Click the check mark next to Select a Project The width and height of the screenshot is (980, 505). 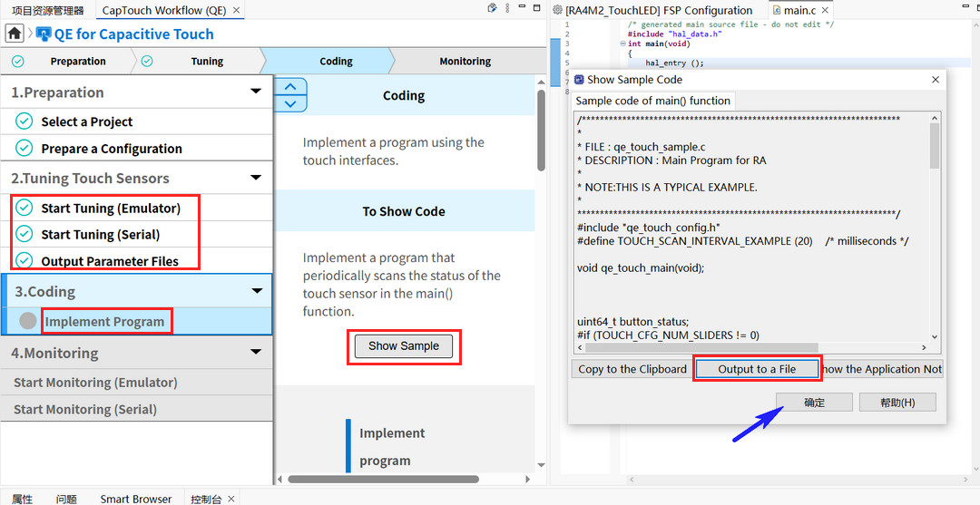pyautogui.click(x=24, y=121)
